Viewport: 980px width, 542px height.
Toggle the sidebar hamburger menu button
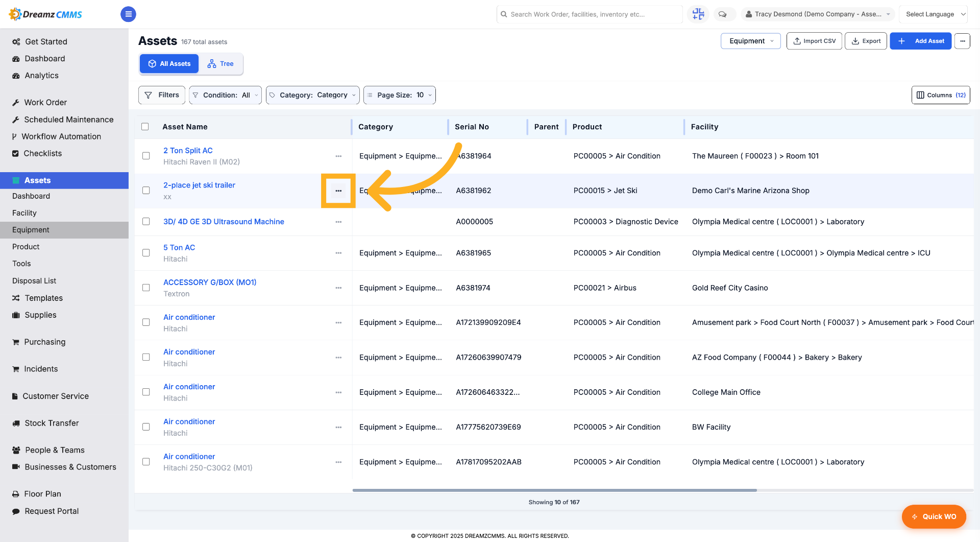(128, 14)
